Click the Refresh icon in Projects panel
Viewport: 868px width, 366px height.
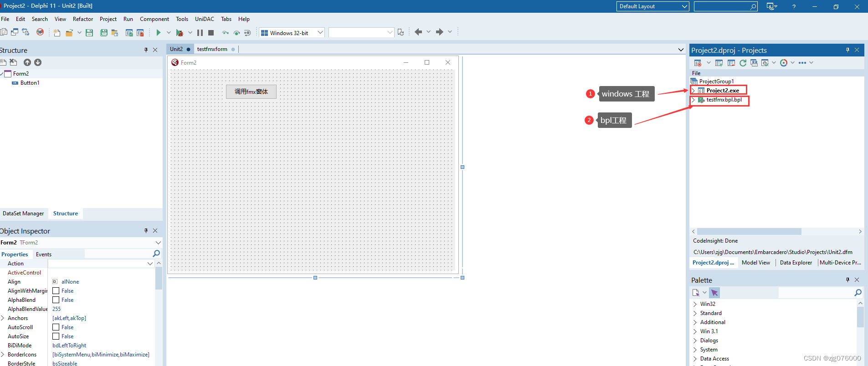(743, 63)
